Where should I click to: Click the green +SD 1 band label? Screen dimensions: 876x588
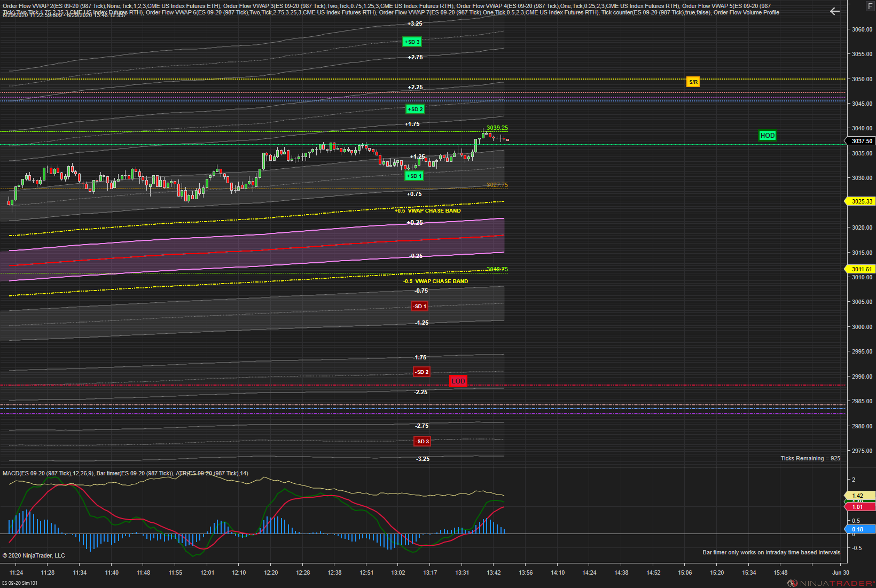(414, 176)
